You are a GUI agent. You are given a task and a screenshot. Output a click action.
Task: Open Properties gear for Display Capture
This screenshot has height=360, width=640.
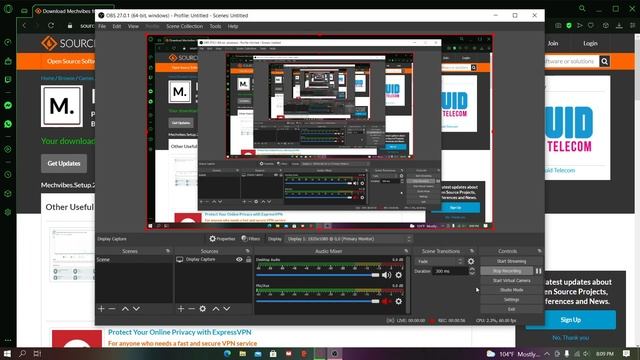pyautogui.click(x=222, y=239)
